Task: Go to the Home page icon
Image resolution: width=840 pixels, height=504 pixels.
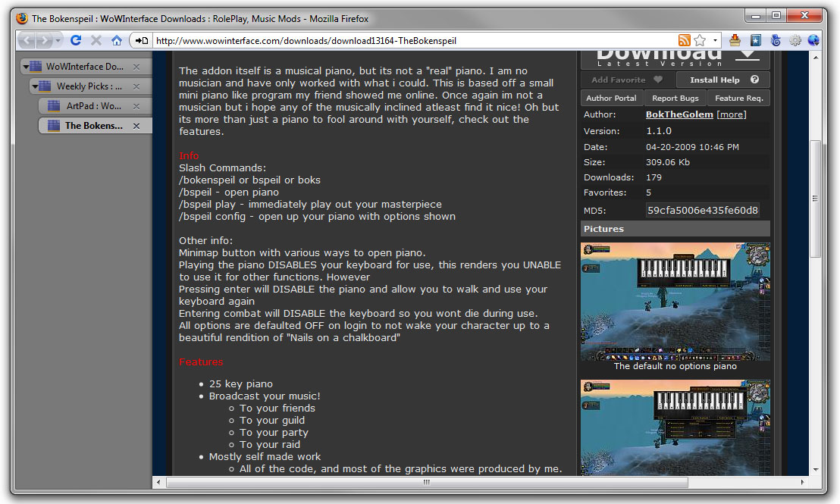Action: coord(116,40)
